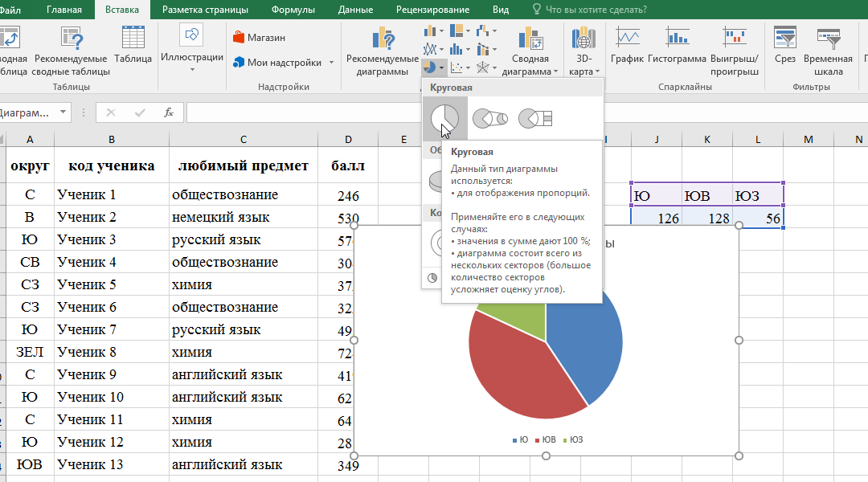This screenshot has height=482, width=868.
Task: Open the Рецензирование tab
Action: point(432,10)
